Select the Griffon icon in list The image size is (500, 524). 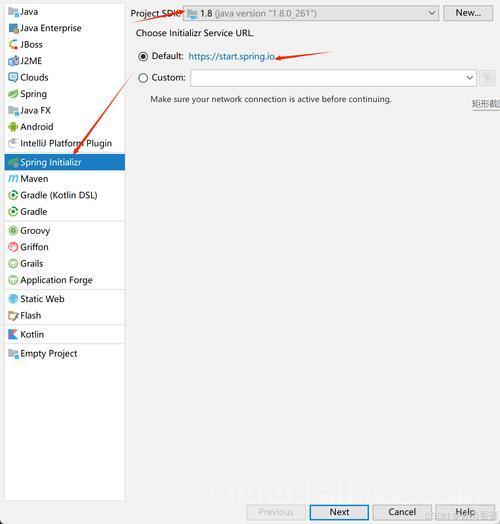13,247
